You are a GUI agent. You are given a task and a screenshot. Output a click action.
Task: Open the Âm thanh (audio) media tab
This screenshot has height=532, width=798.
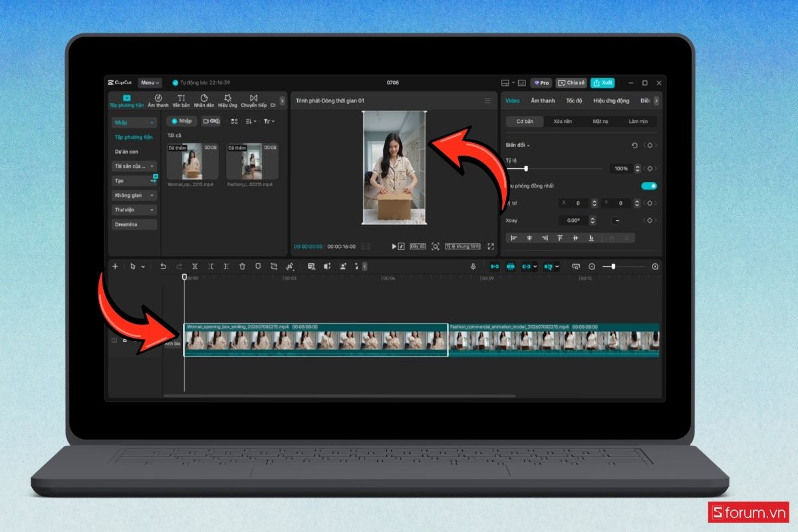tap(158, 101)
